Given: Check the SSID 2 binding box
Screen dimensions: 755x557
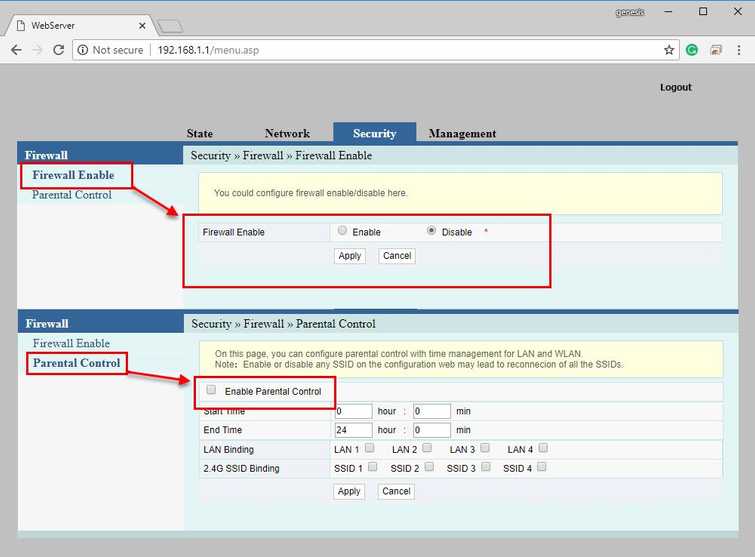Looking at the screenshot, I should click(x=429, y=467).
